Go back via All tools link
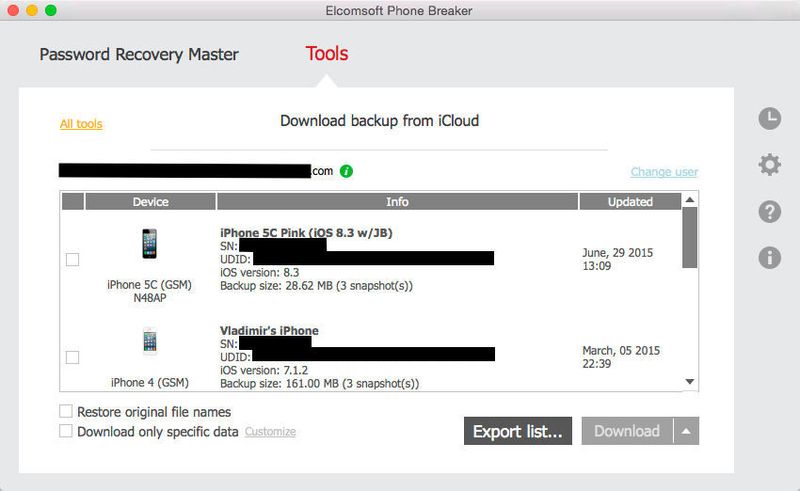This screenshot has width=800, height=491. (x=81, y=124)
